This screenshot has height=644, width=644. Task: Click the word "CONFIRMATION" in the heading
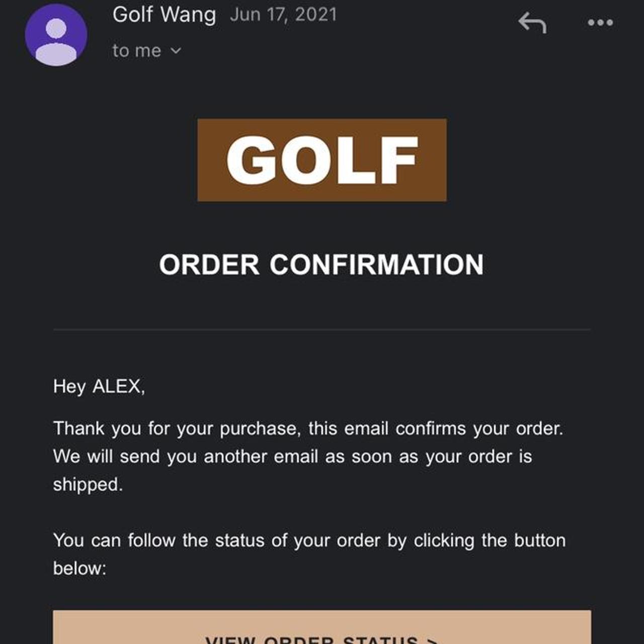click(376, 265)
